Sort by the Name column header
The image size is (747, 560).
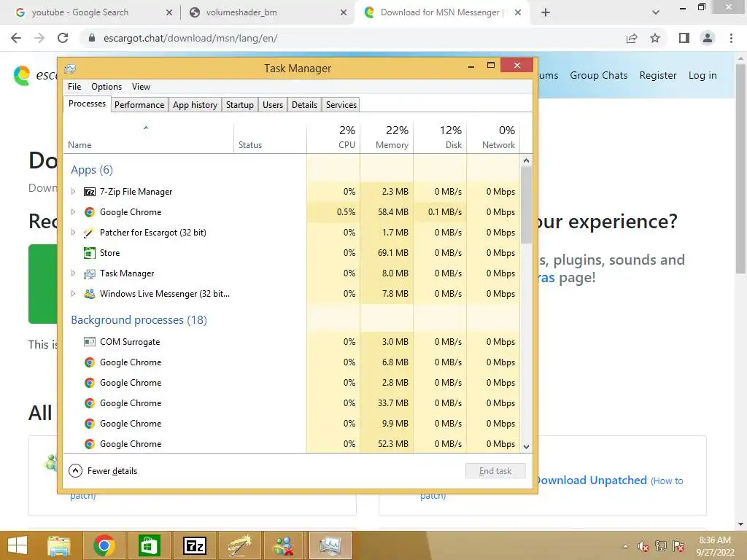pos(148,136)
